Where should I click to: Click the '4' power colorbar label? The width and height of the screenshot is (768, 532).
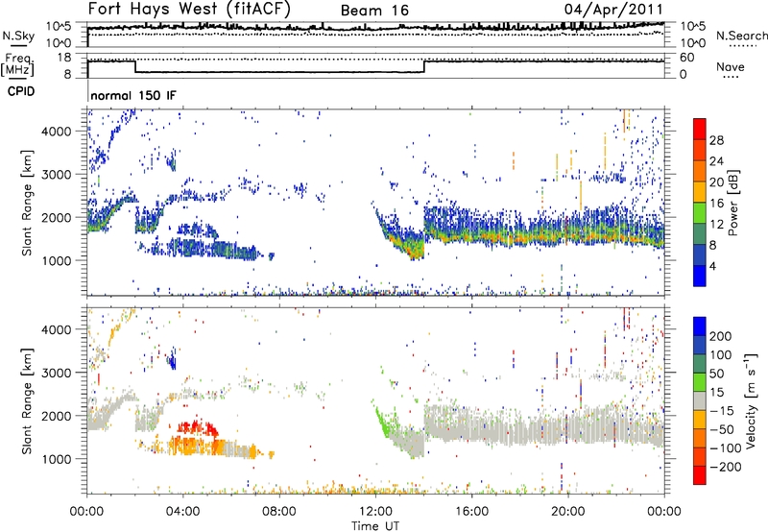[x=712, y=266]
